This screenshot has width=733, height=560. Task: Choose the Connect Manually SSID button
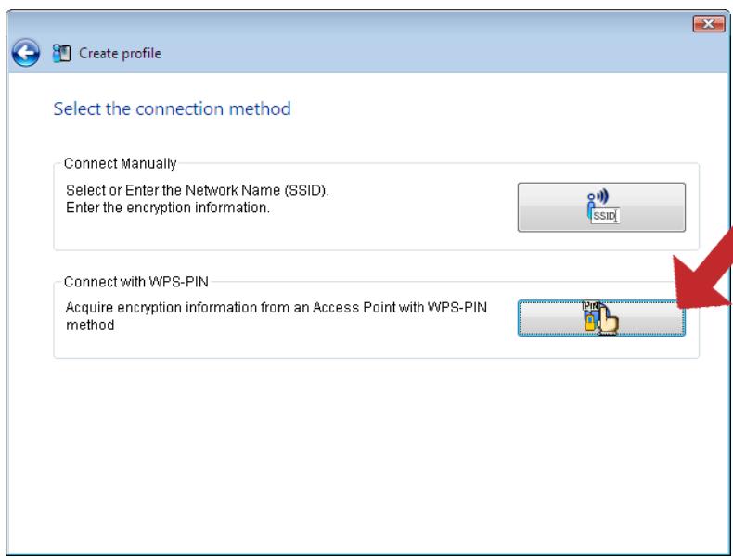[601, 207]
